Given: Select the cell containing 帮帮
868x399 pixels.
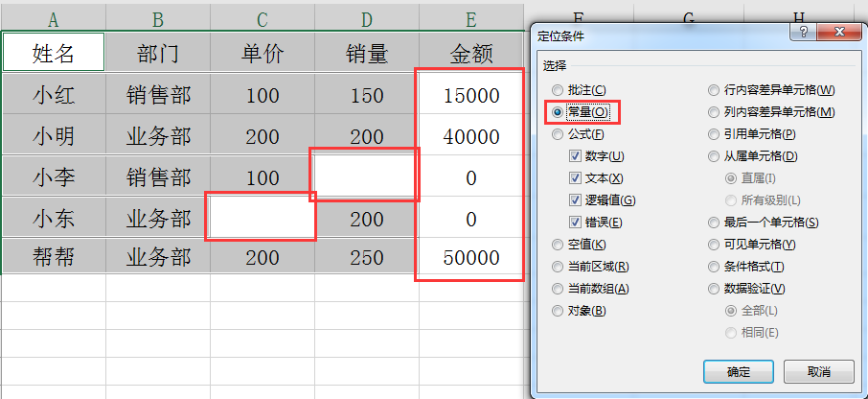Looking at the screenshot, I should pos(53,257).
